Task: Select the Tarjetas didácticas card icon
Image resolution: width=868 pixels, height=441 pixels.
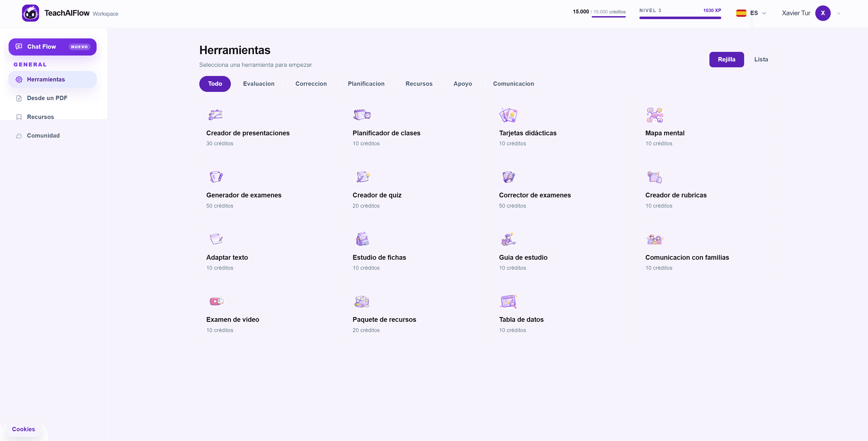Action: tap(508, 115)
